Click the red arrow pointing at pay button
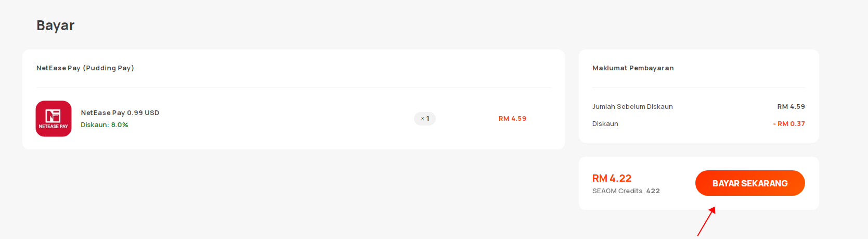Screen dimensions: 868x239 706,221
